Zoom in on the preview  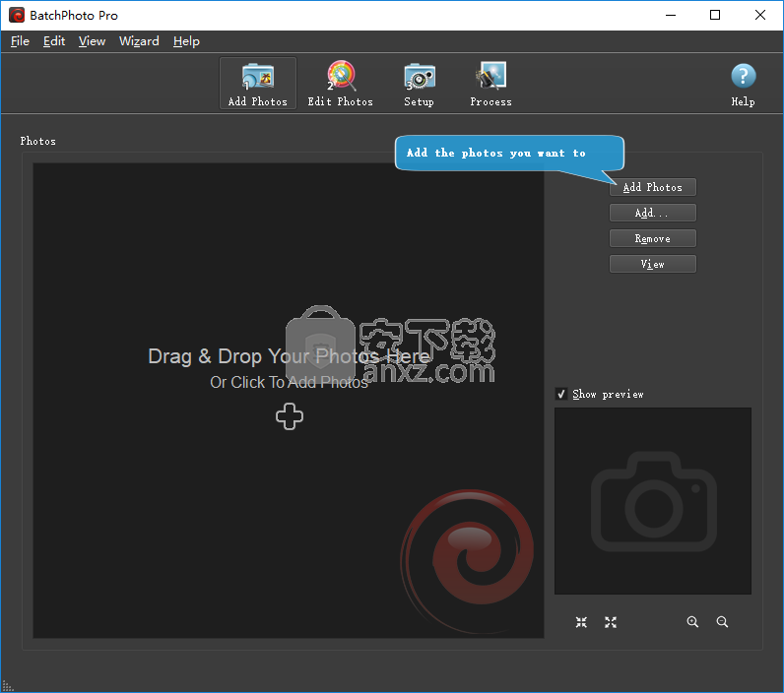click(692, 622)
